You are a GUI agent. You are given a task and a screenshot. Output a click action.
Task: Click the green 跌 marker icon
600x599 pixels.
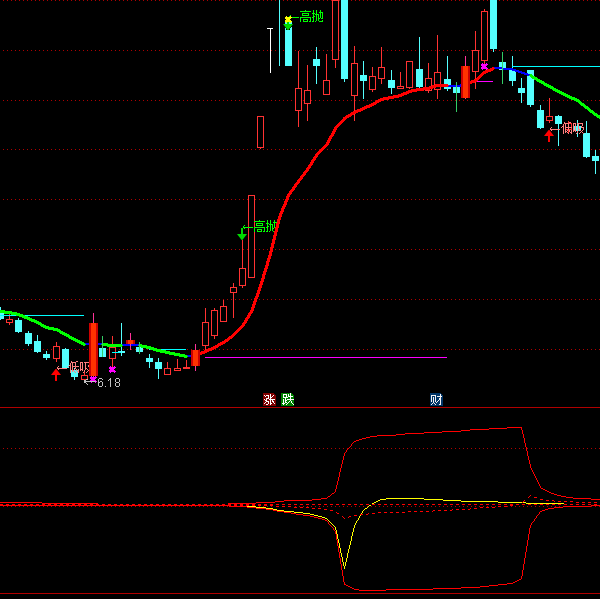click(x=288, y=400)
